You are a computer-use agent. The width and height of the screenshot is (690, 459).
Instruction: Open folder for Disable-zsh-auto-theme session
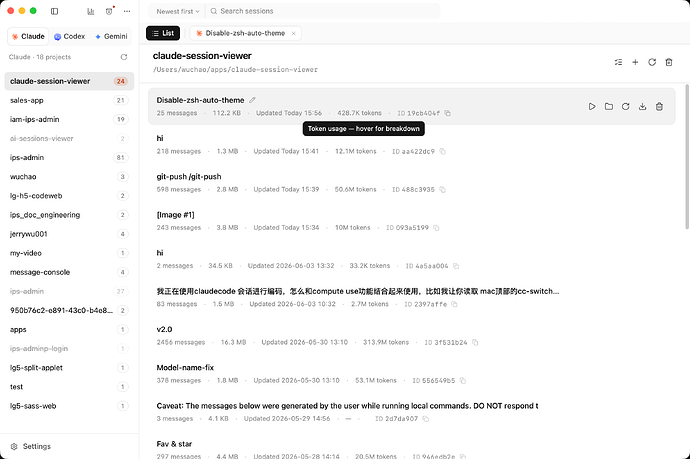coord(609,106)
